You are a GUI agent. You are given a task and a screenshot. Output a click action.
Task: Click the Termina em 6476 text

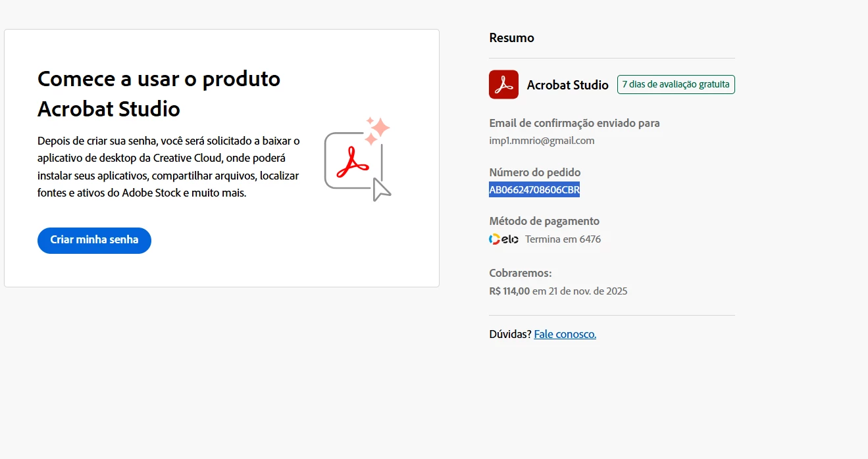pos(563,239)
